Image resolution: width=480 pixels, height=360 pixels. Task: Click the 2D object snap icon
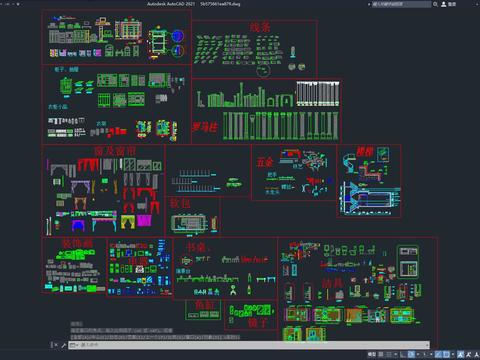click(x=447, y=354)
